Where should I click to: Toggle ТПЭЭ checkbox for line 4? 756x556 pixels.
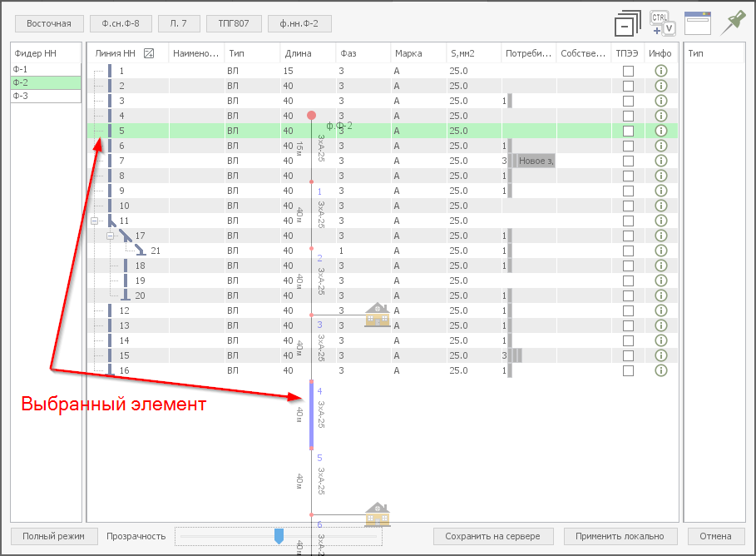tap(628, 116)
